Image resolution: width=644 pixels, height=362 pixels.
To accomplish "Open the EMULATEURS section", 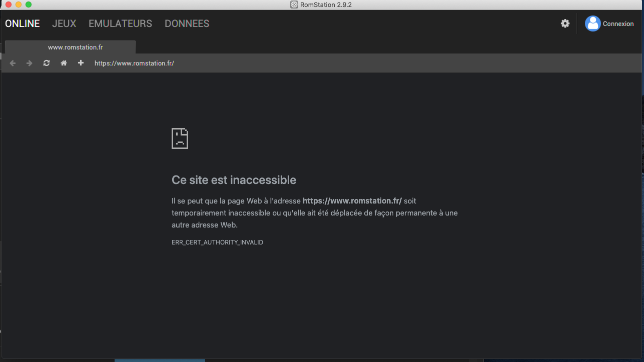I will coord(120,23).
